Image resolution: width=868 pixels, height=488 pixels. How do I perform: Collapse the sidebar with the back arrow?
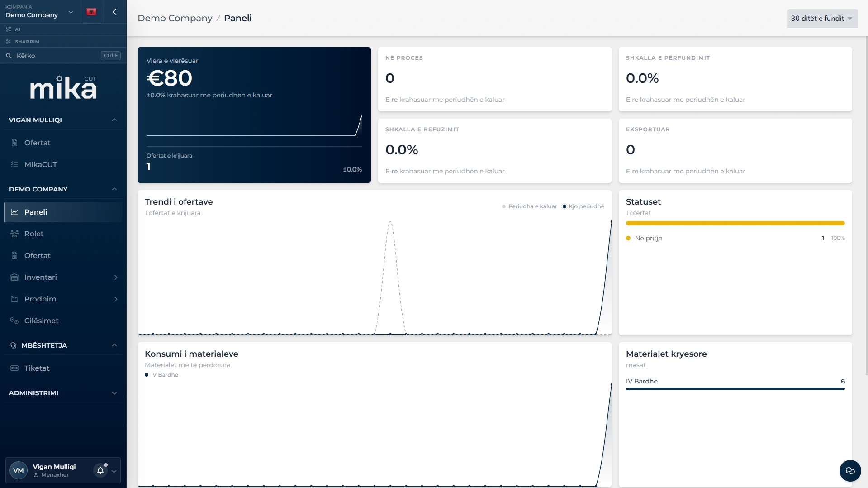tap(114, 12)
